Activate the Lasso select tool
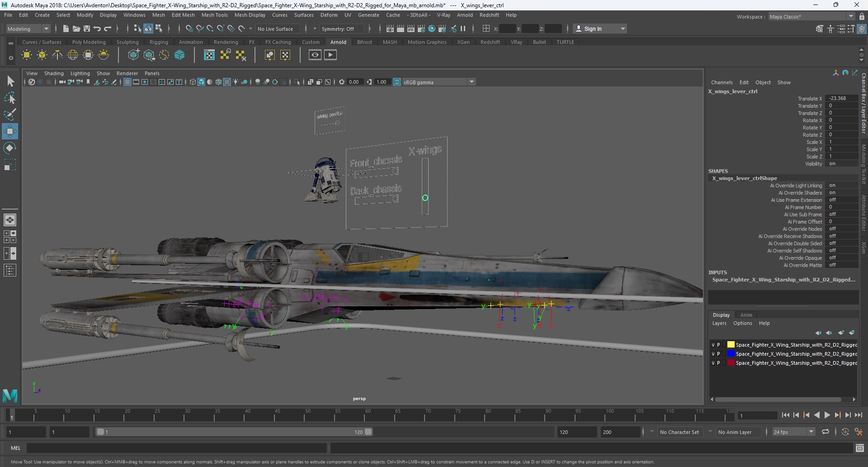The height and width of the screenshot is (467, 868). (10, 98)
